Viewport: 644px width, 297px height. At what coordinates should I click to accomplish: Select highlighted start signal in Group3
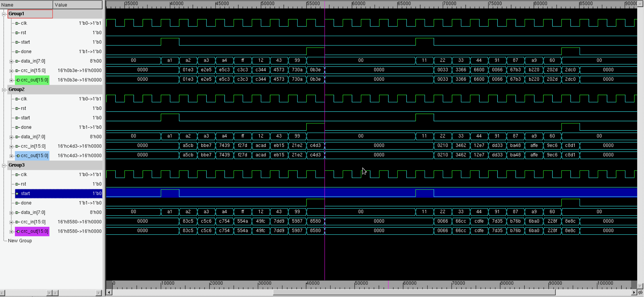(58, 193)
